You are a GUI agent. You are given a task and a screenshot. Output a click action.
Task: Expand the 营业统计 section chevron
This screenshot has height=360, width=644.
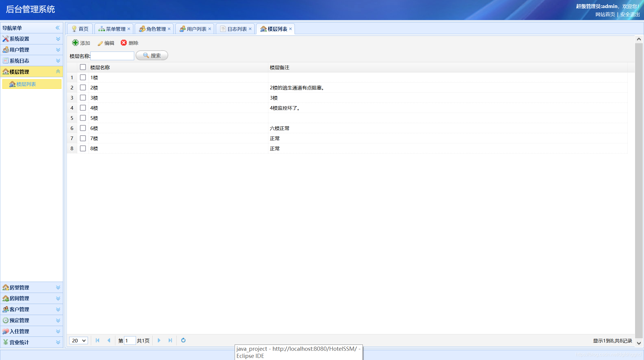pos(58,342)
